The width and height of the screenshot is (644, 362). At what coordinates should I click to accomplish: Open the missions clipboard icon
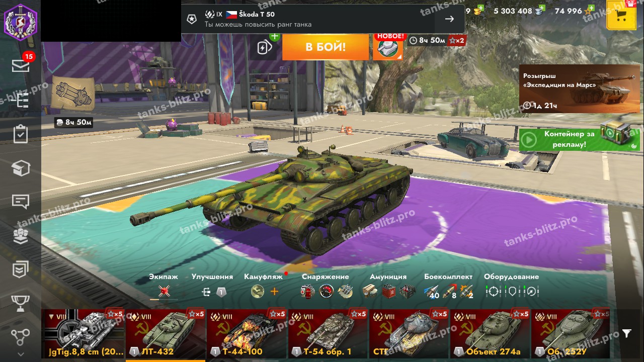21,134
